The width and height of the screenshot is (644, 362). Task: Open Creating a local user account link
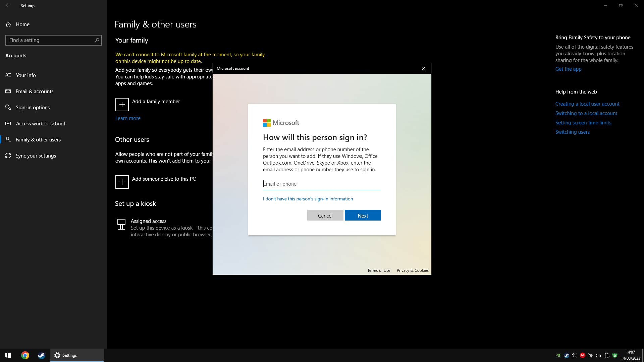[587, 104]
